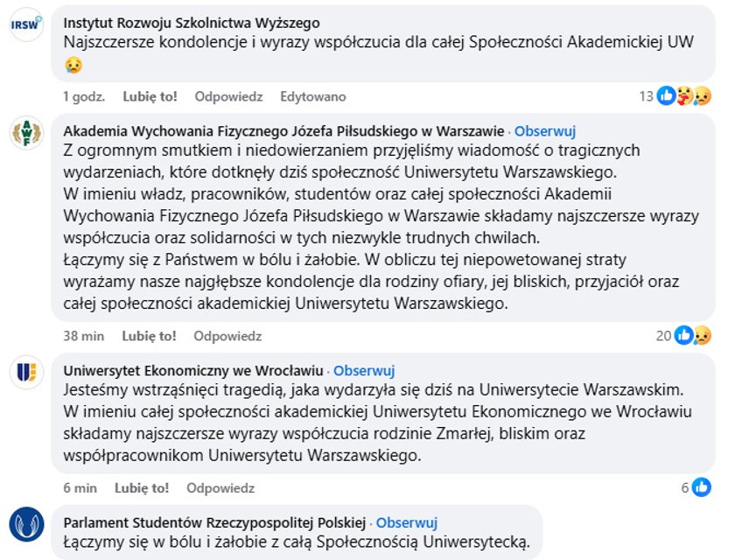Image resolution: width=735 pixels, height=560 pixels.
Task: Open the IRSW profile avatar
Action: tap(27, 24)
